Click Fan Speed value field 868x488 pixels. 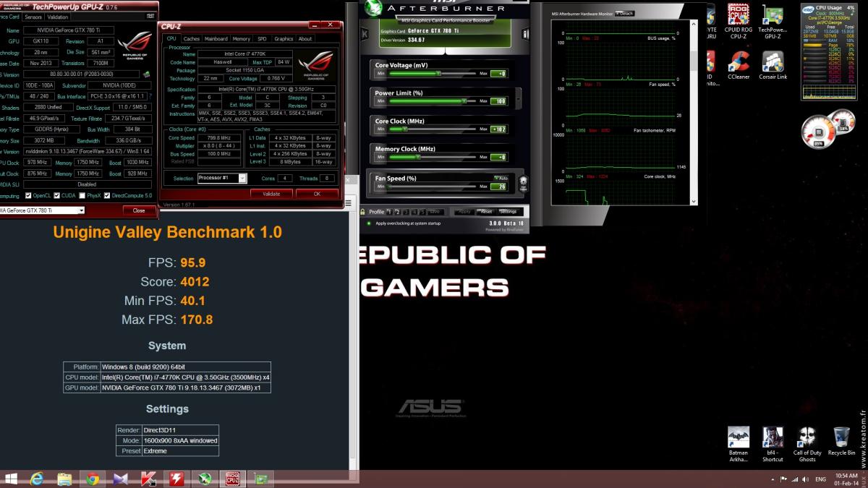[499, 187]
